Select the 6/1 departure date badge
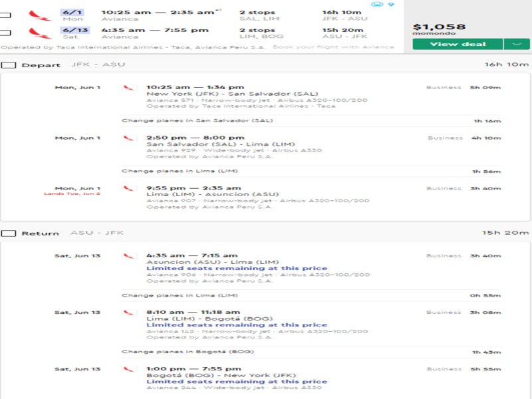 coord(72,12)
